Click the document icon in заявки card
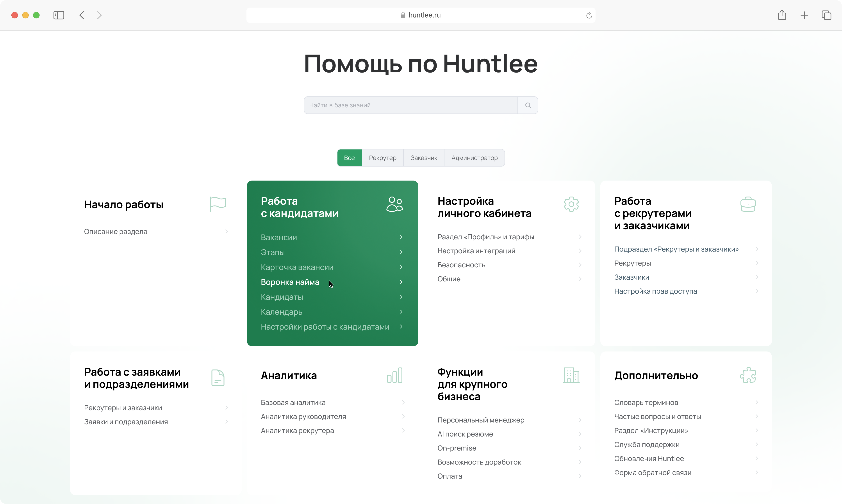 [x=218, y=378]
